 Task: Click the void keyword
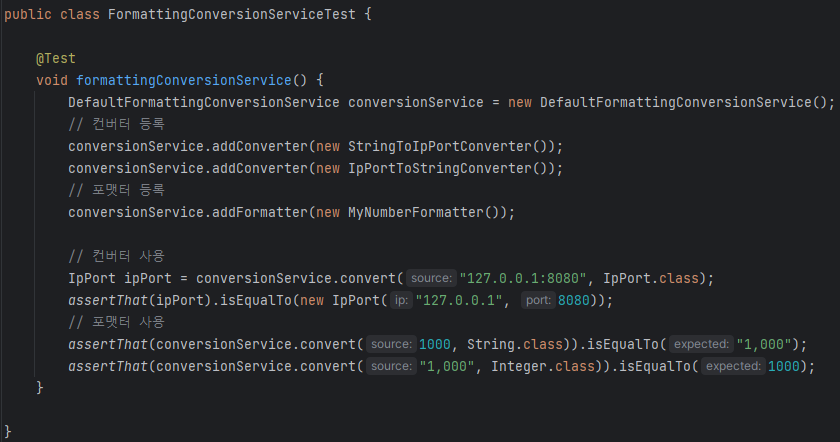[52, 80]
